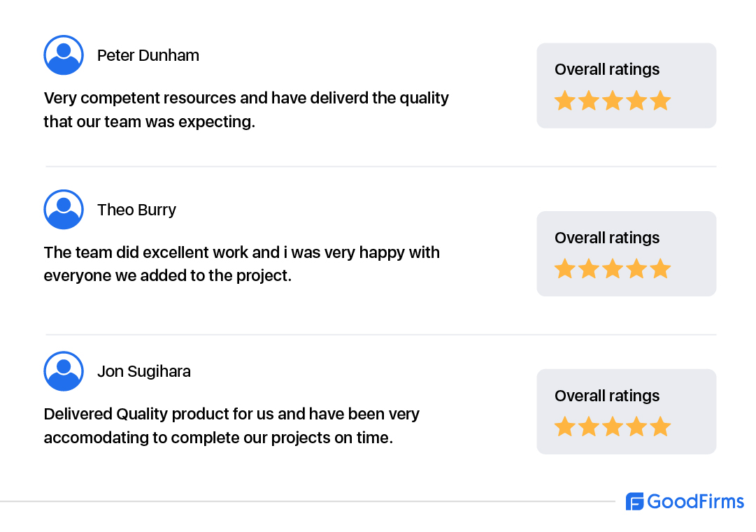Click fifth star in Peter Dunham's rating
This screenshot has width=756, height=532.
660,101
